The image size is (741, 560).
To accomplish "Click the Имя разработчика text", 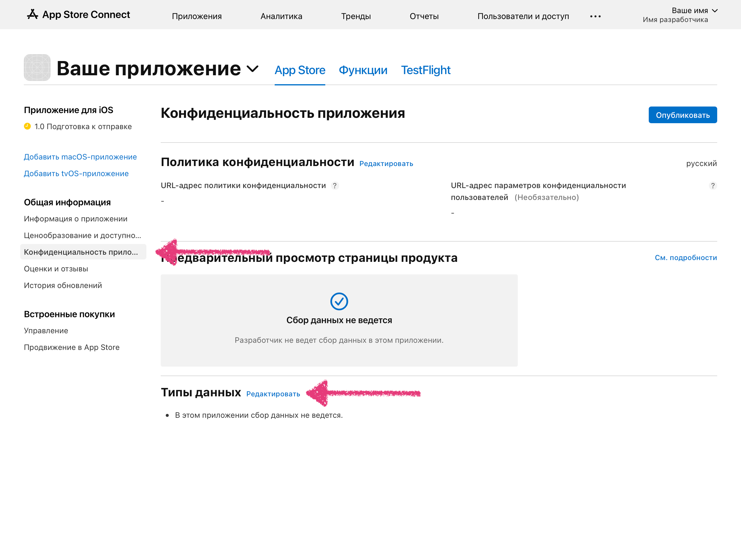I will tap(675, 20).
